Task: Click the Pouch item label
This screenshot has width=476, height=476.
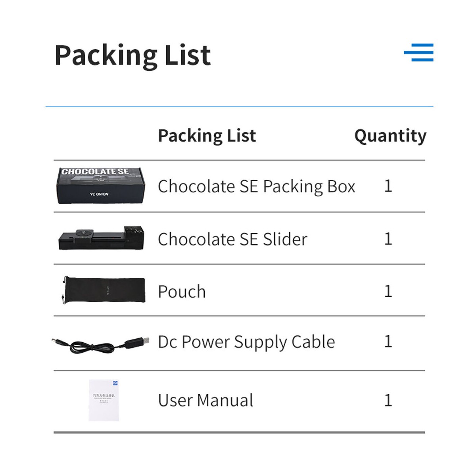Action: pyautogui.click(x=182, y=292)
